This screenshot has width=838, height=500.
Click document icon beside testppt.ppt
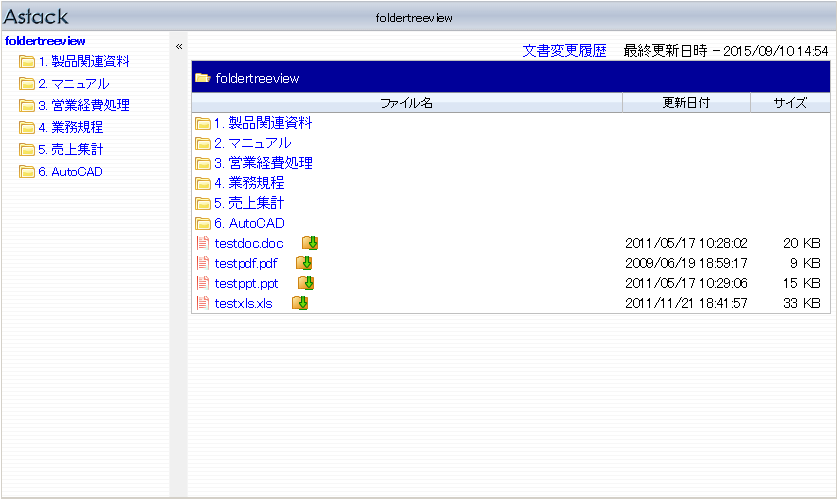(x=203, y=283)
